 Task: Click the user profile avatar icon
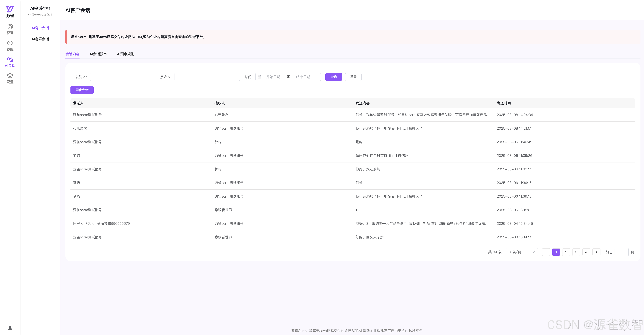click(x=10, y=328)
